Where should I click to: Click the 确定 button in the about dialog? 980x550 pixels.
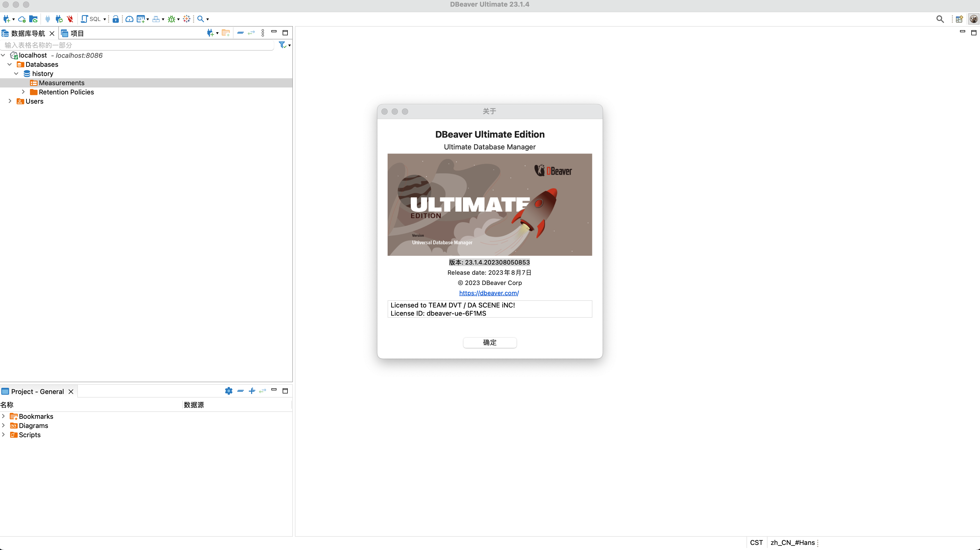click(x=490, y=343)
